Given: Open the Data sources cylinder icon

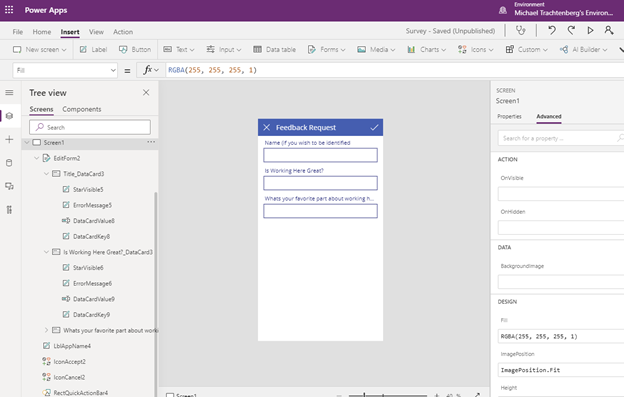Looking at the screenshot, I should pyautogui.click(x=9, y=163).
